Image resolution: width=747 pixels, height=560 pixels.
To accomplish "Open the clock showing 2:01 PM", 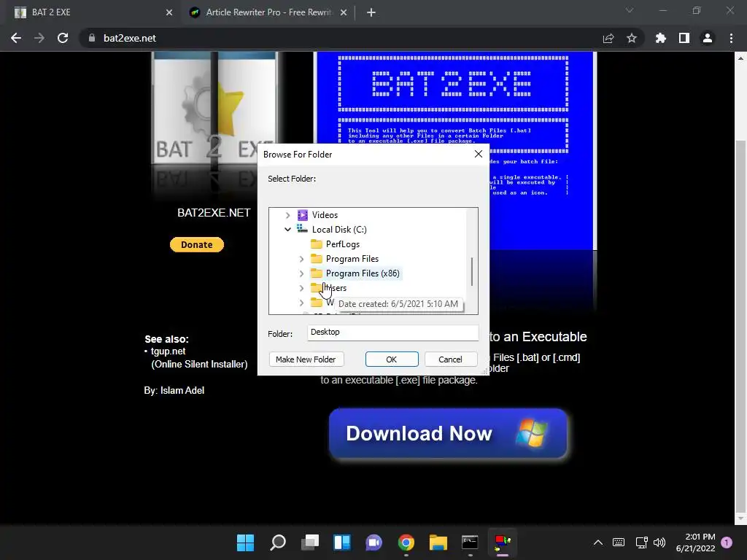I will pyautogui.click(x=695, y=542).
